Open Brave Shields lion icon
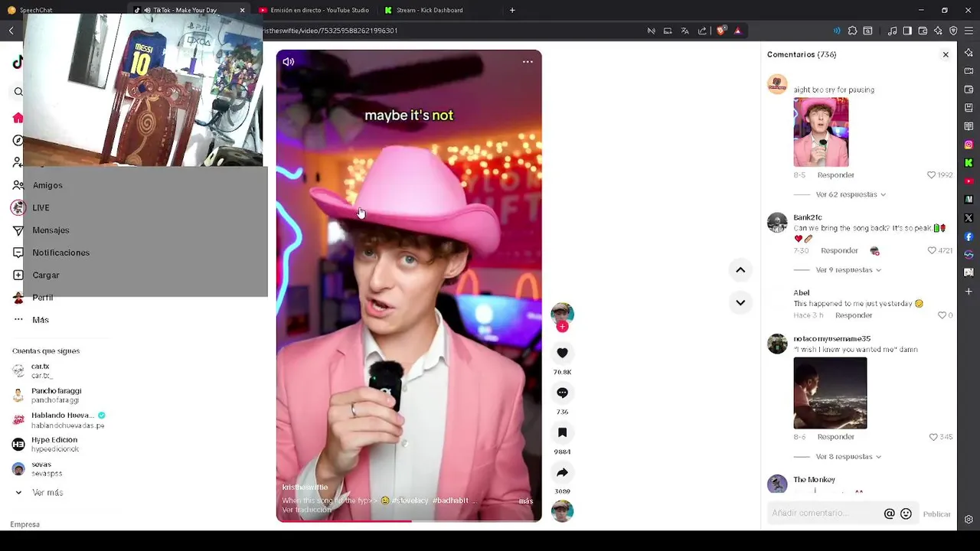980x551 pixels. point(721,31)
